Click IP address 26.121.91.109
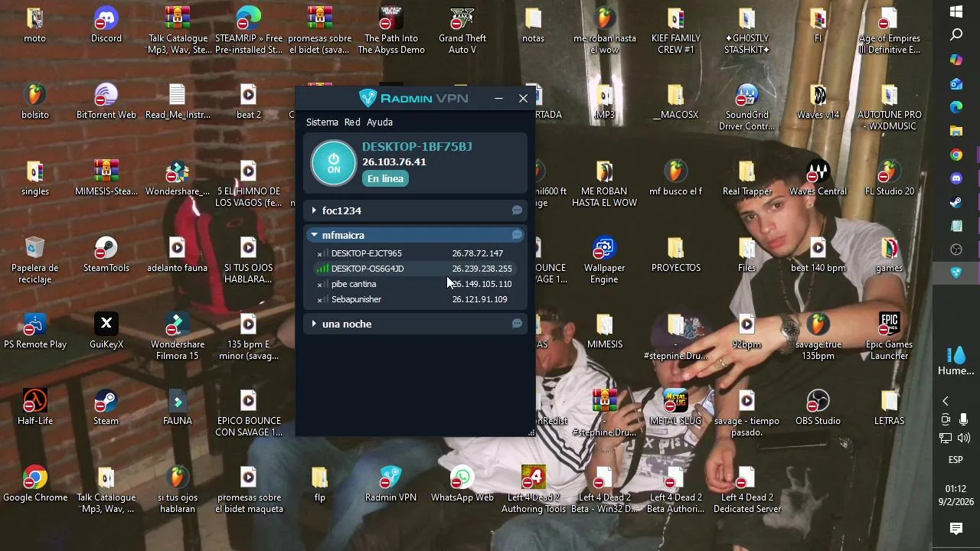980x551 pixels. coord(479,299)
